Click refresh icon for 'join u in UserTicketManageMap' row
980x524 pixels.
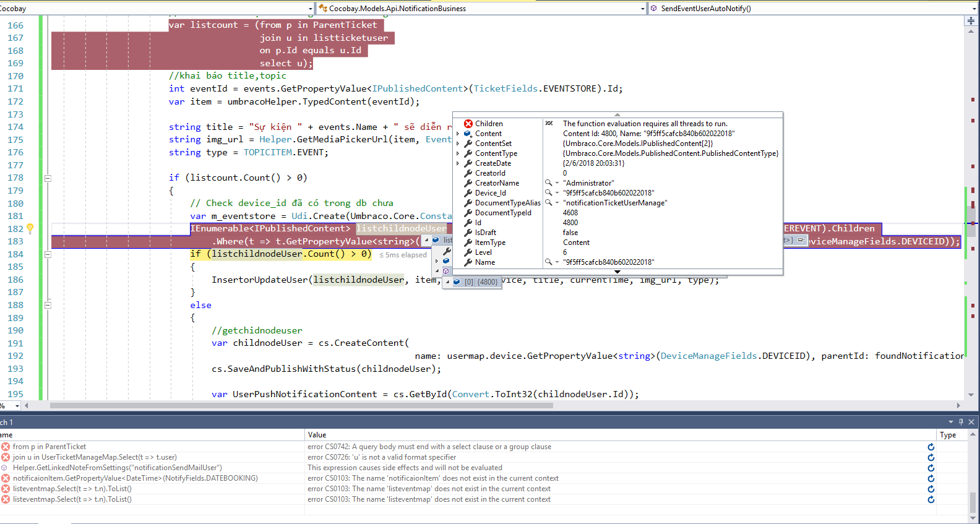pyautogui.click(x=931, y=457)
